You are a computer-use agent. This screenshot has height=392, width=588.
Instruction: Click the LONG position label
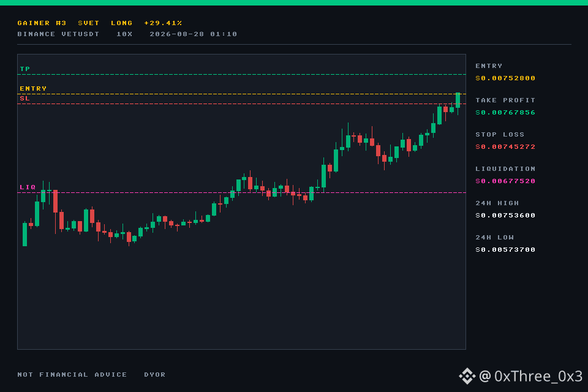121,23
